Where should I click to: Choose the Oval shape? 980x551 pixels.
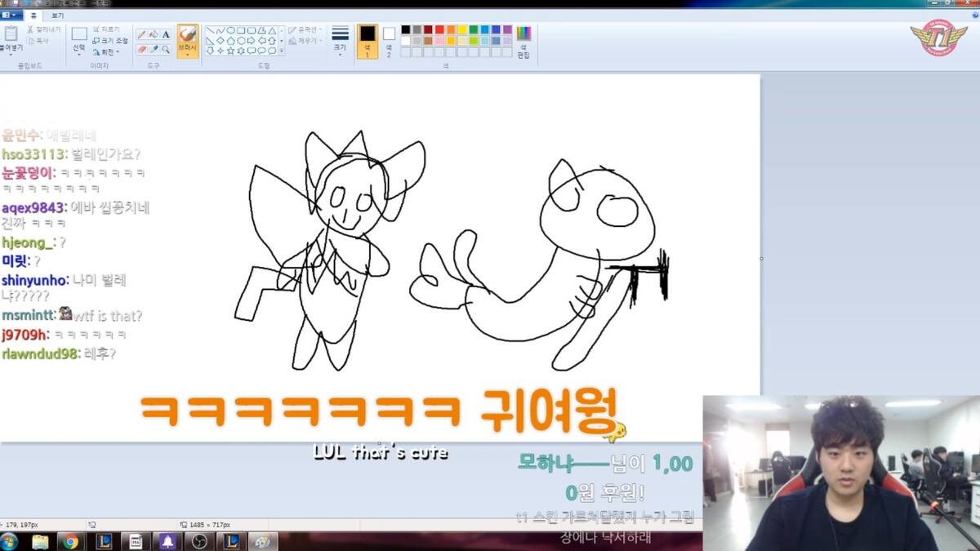[231, 30]
